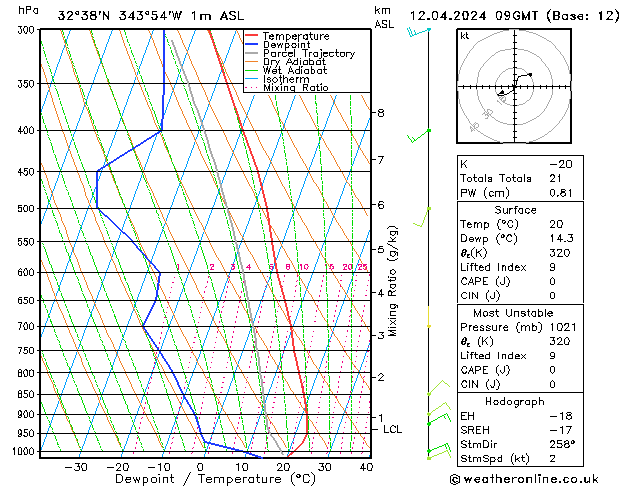
Task: Click the 650 hPa pressure label
Action: pyautogui.click(x=28, y=300)
